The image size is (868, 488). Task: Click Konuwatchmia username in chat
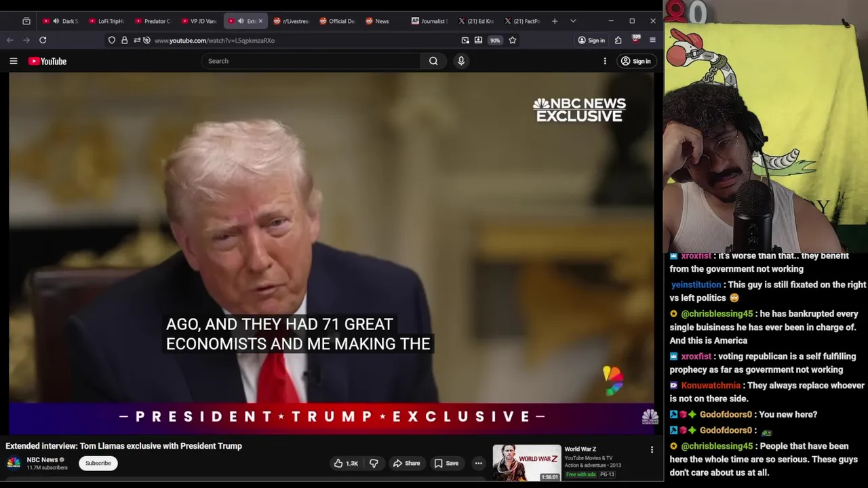[x=711, y=385]
